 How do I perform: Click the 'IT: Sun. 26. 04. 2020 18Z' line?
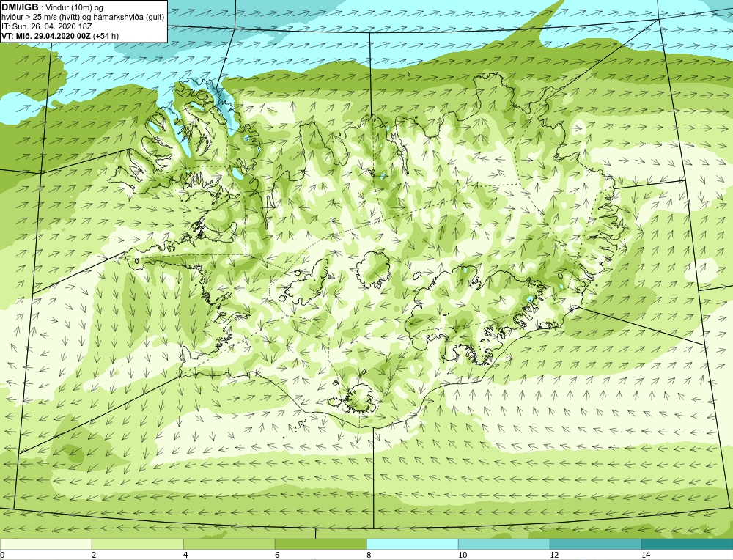point(47,26)
